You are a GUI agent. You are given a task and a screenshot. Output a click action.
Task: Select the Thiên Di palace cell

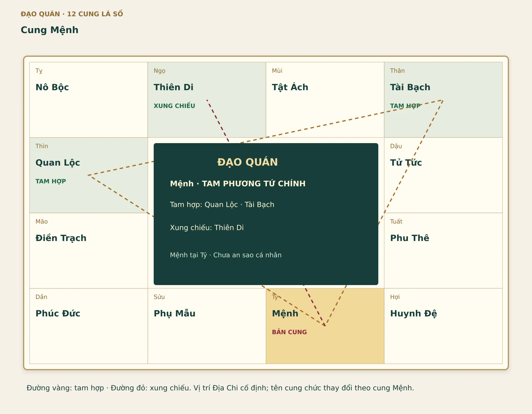(x=207, y=100)
